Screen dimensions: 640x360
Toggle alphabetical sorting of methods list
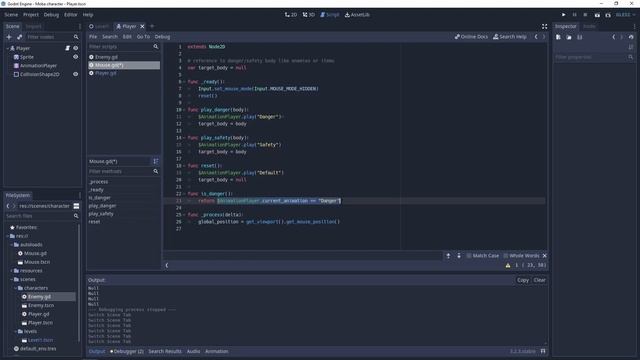click(156, 161)
